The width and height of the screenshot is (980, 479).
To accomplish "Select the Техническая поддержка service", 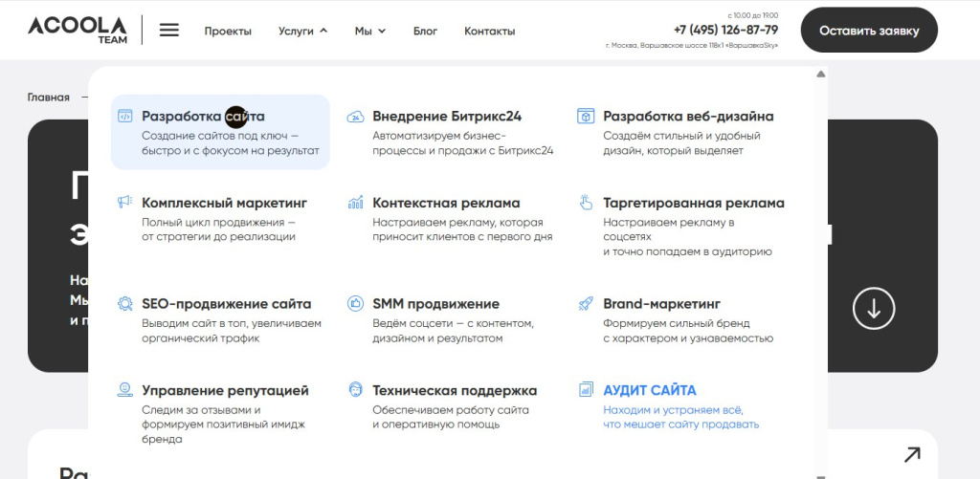I will [455, 391].
